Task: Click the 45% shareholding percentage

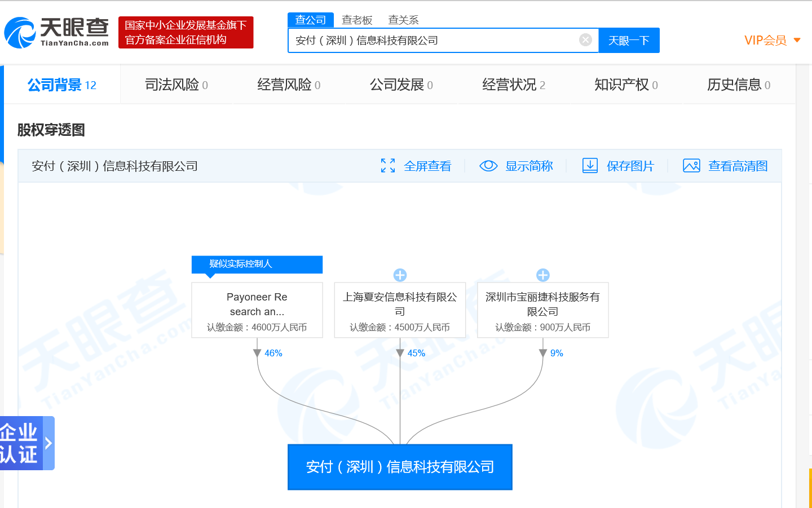Action: click(416, 353)
